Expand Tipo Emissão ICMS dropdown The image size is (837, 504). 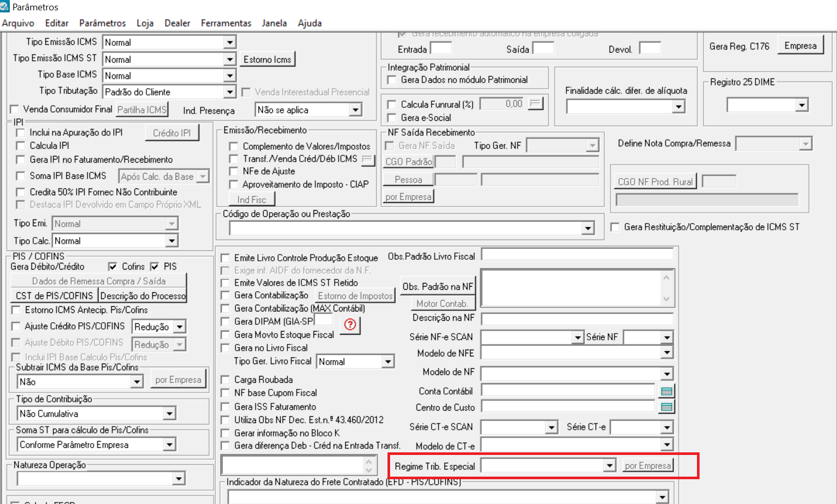point(230,42)
